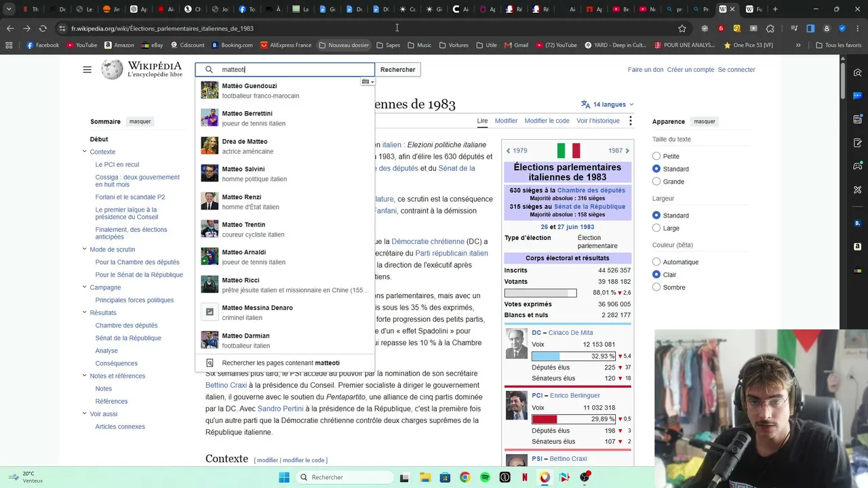868x488 pixels.
Task: Open Netflix from the taskbar
Action: point(525,477)
